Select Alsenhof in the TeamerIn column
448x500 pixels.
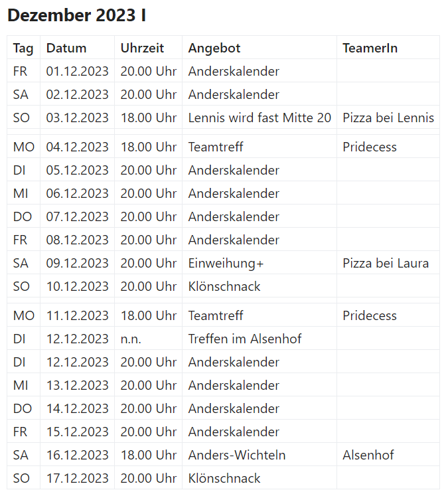point(368,455)
